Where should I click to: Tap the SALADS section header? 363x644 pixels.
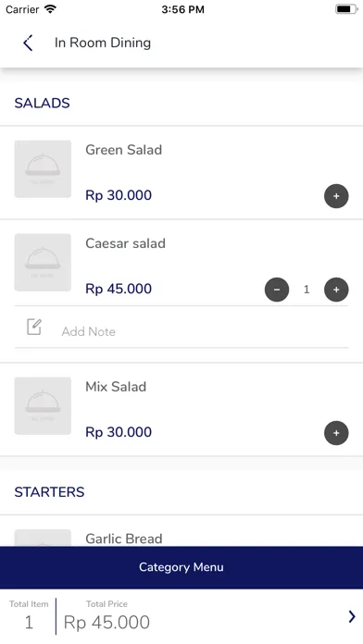tap(42, 103)
